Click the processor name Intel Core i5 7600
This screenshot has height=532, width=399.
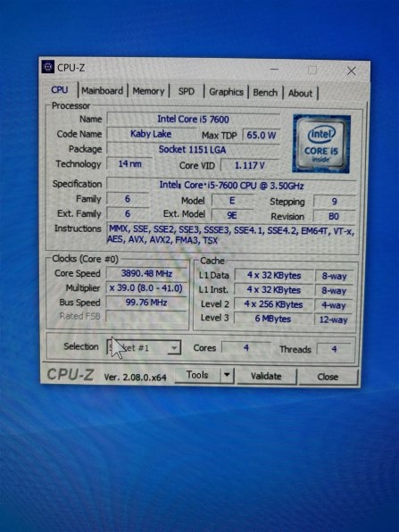coord(194,119)
